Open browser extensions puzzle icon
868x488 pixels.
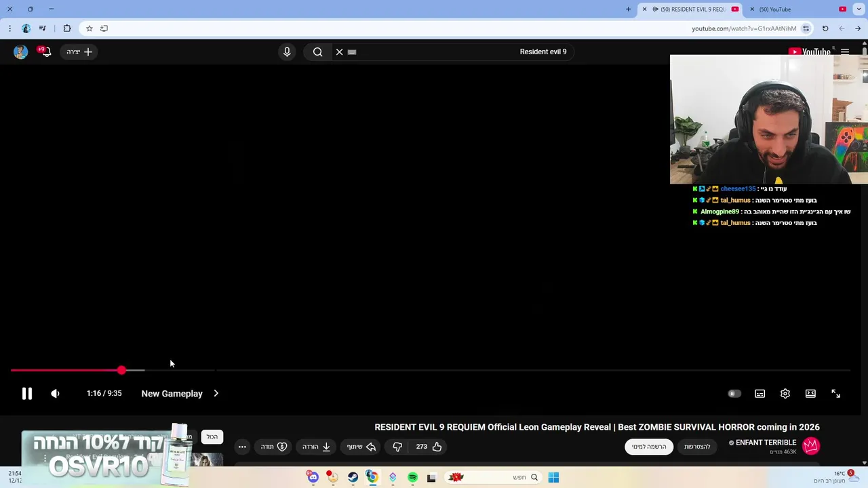click(66, 28)
